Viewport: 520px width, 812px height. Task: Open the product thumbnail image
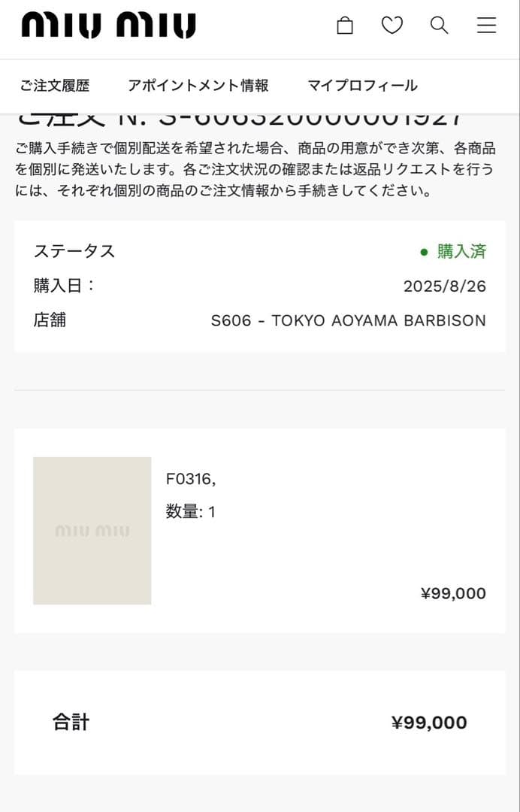click(x=92, y=530)
